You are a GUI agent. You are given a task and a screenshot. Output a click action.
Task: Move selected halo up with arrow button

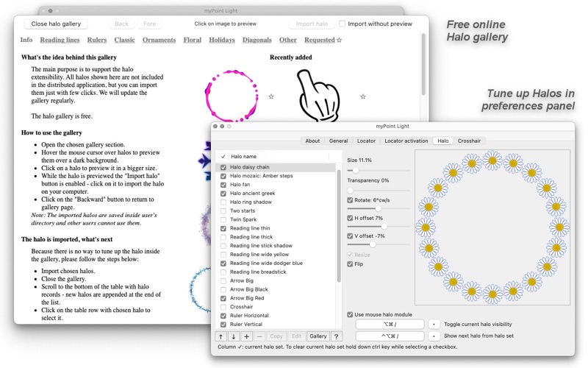pos(221,336)
